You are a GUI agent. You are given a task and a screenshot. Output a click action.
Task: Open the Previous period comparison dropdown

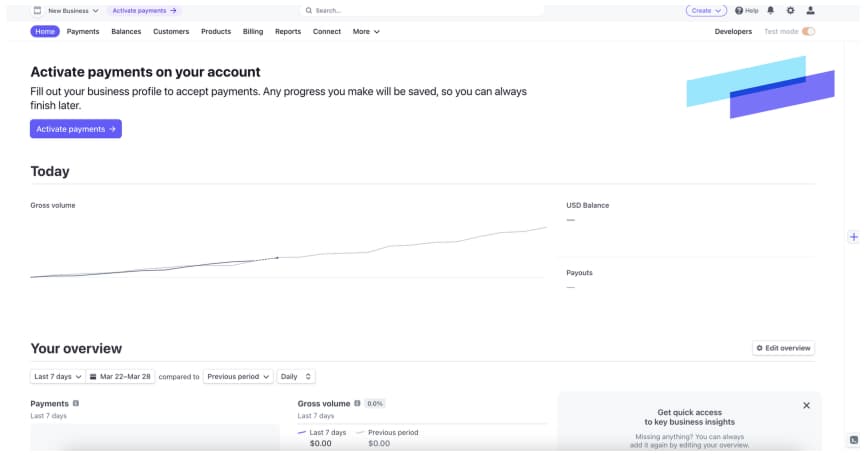click(238, 377)
